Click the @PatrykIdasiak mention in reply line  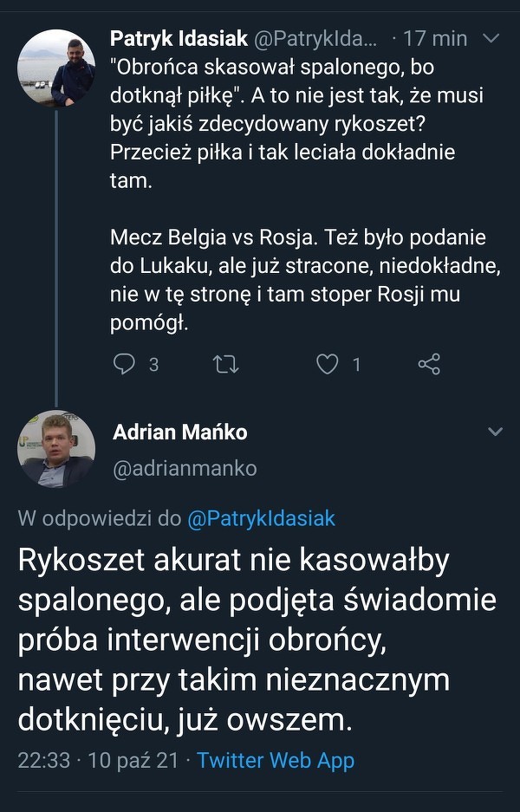pos(261,518)
